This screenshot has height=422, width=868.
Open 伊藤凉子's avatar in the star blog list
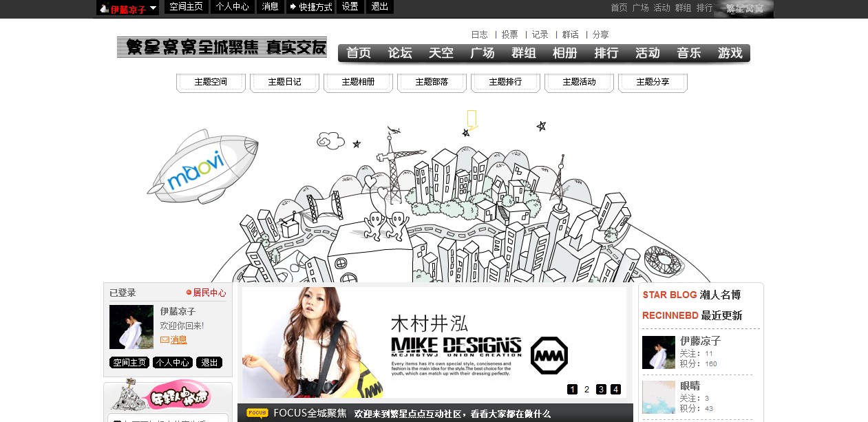tap(659, 352)
